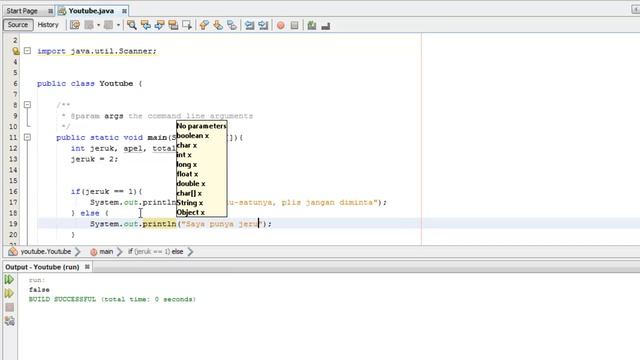Select the Youtube.java tab
The width and height of the screenshot is (640, 360).
(x=91, y=11)
